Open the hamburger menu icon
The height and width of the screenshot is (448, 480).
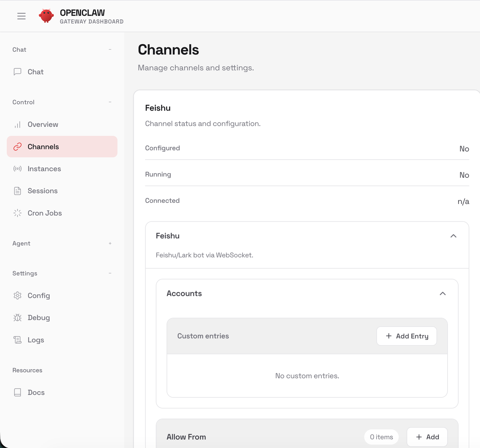coord(21,16)
